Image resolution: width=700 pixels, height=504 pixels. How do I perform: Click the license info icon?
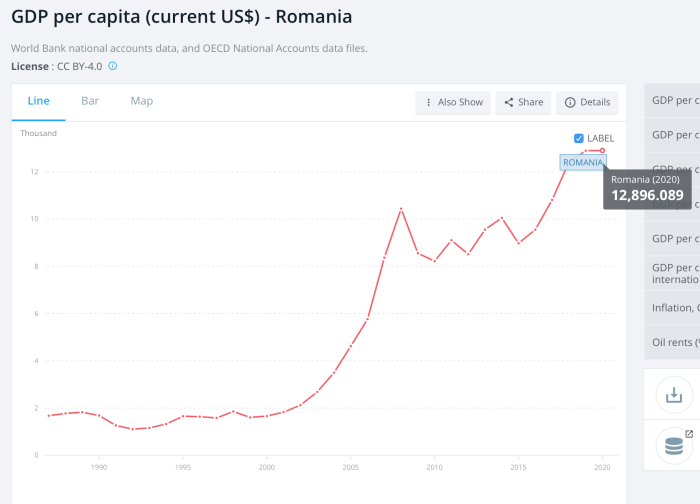tap(113, 66)
